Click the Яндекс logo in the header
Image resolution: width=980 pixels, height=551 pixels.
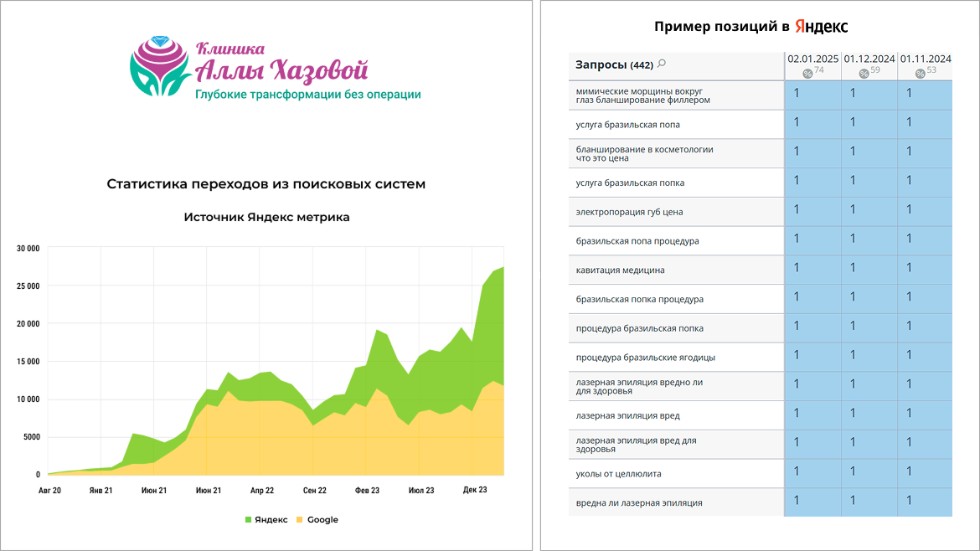click(x=821, y=26)
